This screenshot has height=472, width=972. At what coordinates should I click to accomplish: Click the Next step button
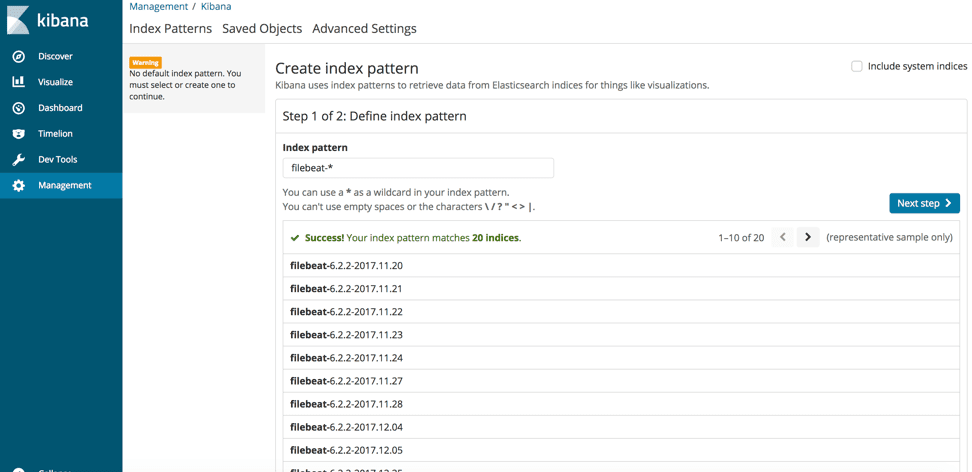924,203
